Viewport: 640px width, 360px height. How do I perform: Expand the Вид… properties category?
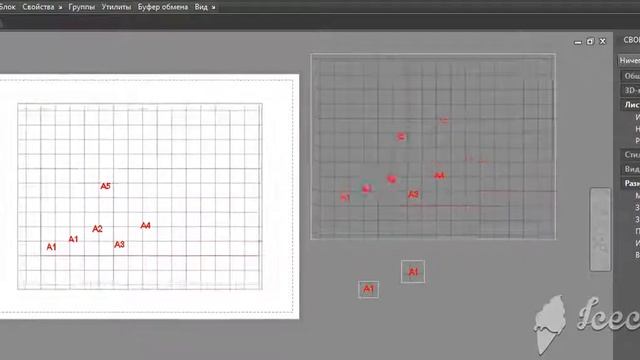point(631,169)
